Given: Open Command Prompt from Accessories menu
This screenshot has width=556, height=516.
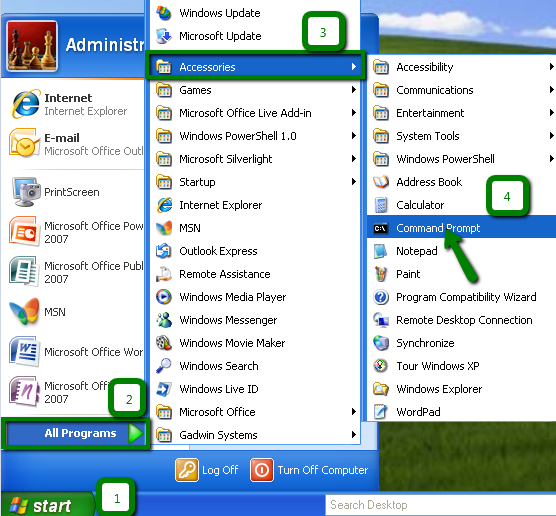Looking at the screenshot, I should pos(461,228).
